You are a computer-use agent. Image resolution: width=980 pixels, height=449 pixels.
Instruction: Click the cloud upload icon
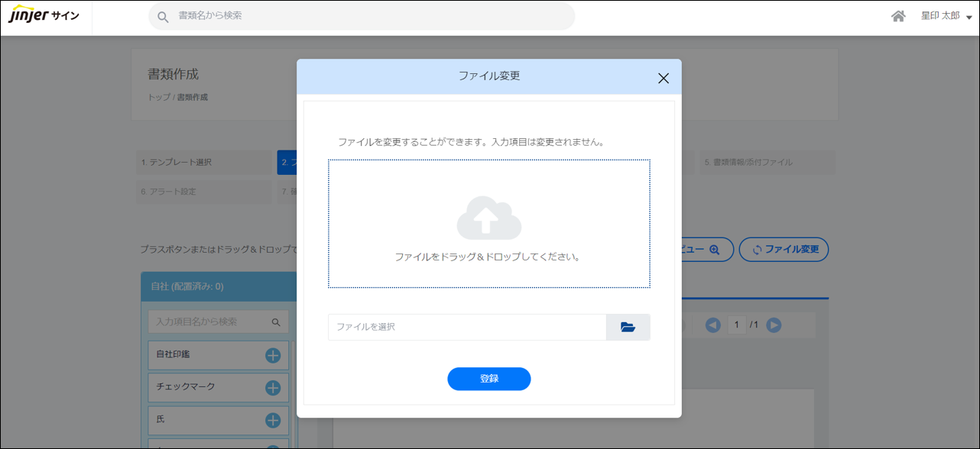pos(489,218)
